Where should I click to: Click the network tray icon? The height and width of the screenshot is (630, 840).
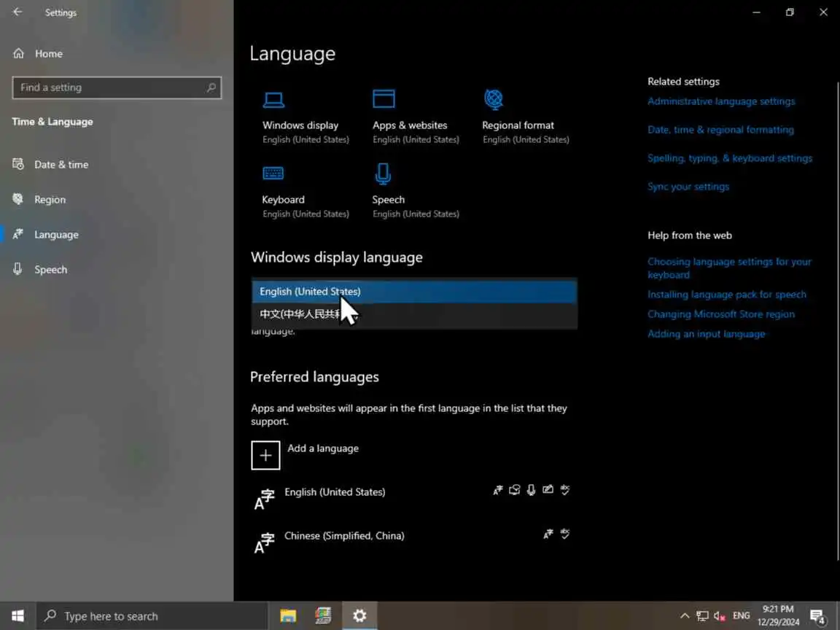pos(702,616)
